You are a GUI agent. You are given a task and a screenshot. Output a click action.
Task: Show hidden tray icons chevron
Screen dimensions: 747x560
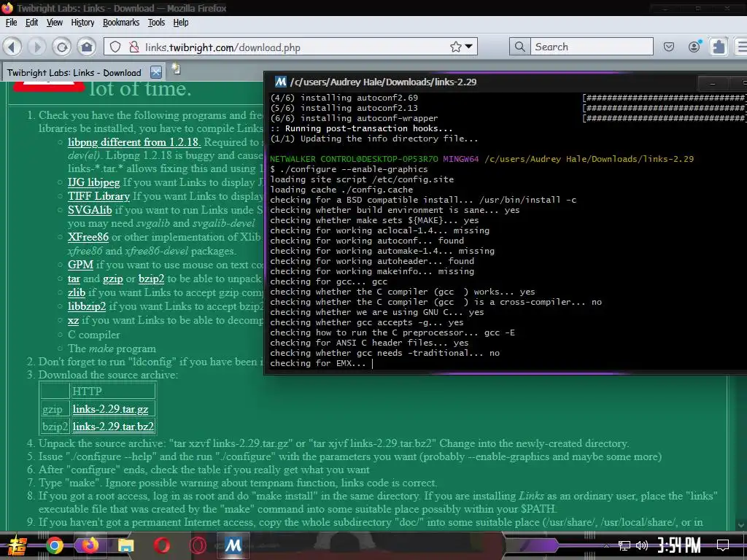(x=606, y=545)
